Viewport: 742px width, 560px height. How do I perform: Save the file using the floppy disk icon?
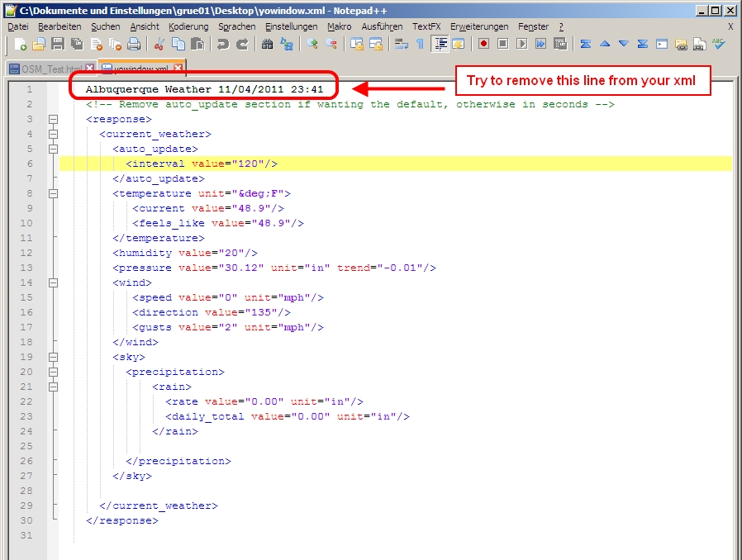coord(57,44)
